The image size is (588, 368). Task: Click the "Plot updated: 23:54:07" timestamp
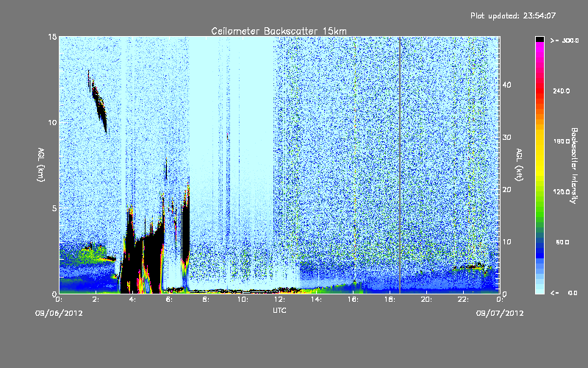click(513, 15)
